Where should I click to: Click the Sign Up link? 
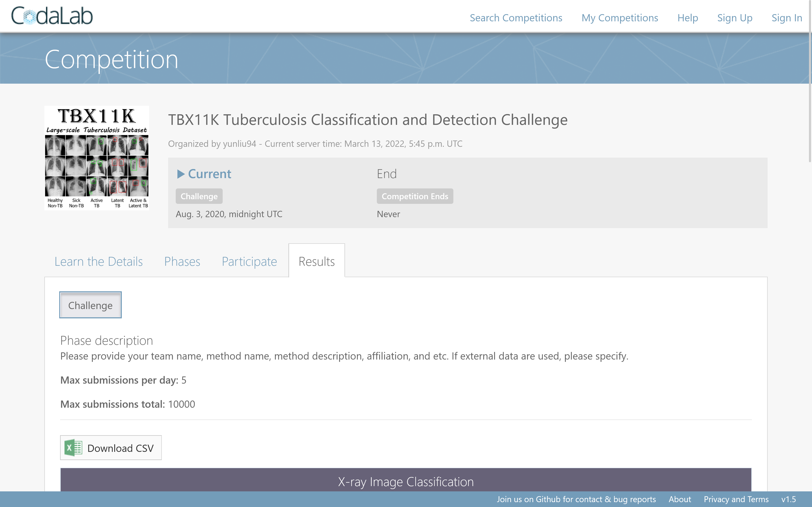coord(735,18)
